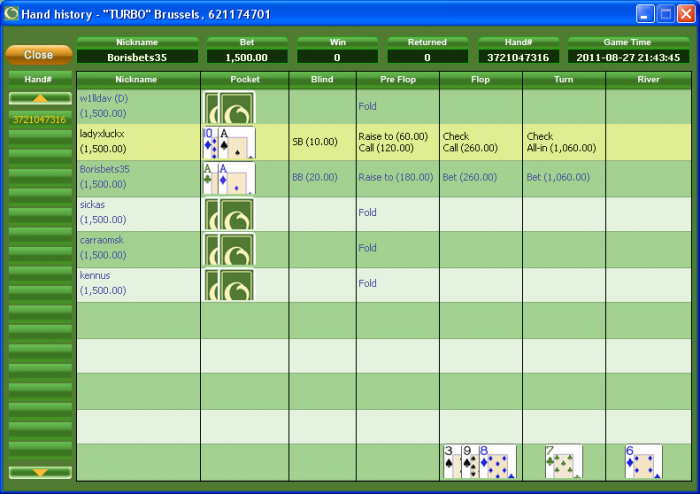Minimize the Hand history window
The width and height of the screenshot is (700, 494).
(x=645, y=14)
